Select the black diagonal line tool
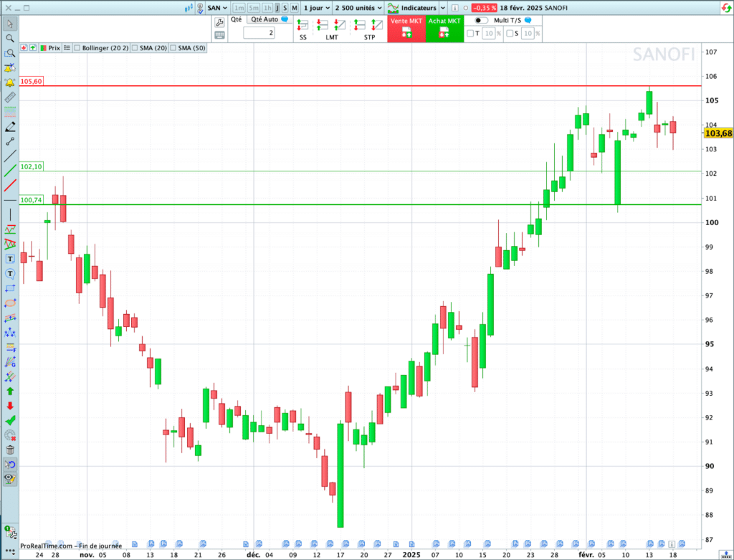734x560 pixels. pyautogui.click(x=10, y=156)
